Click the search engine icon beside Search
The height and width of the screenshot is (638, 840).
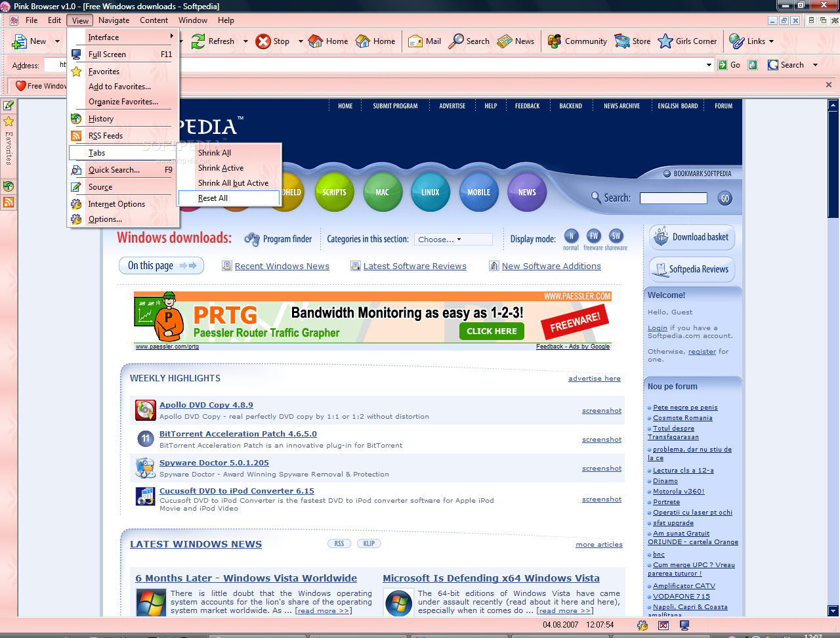(x=773, y=65)
